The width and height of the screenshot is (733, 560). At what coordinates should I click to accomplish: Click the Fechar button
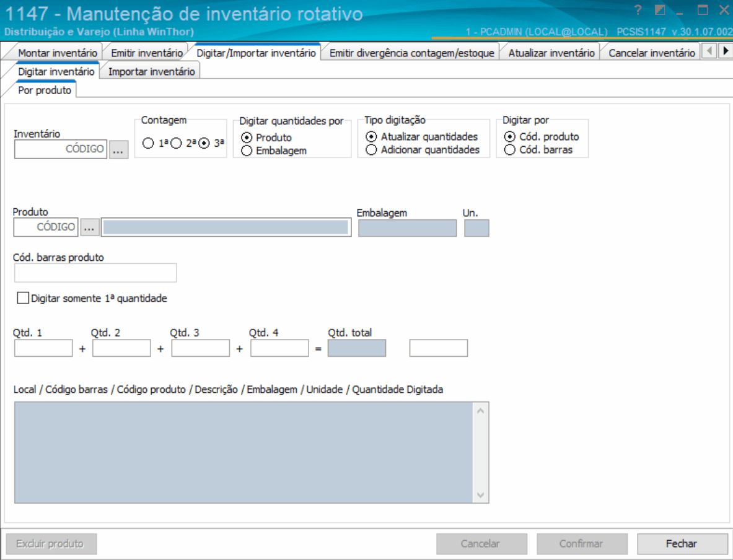(682, 544)
